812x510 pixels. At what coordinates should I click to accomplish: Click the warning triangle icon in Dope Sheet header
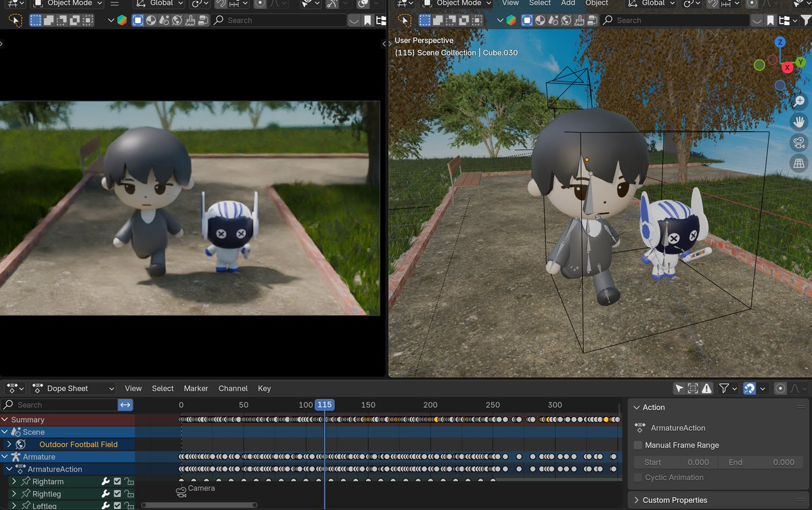point(707,388)
